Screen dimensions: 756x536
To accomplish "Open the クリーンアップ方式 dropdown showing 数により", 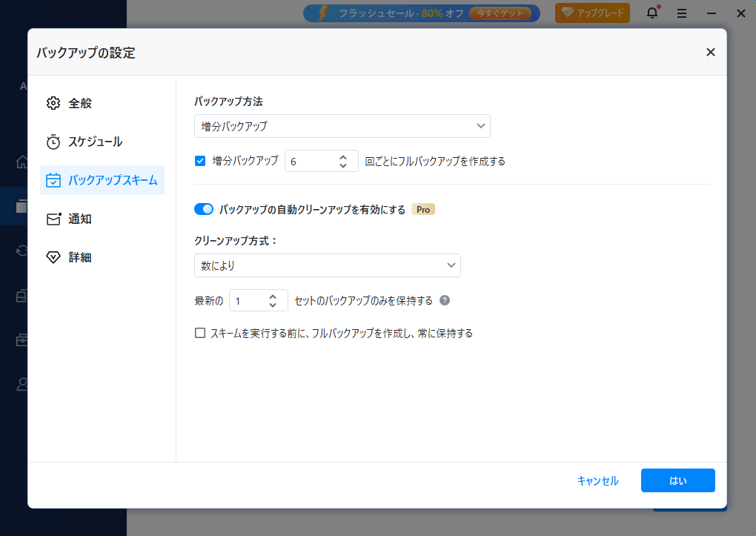I will pyautogui.click(x=328, y=265).
